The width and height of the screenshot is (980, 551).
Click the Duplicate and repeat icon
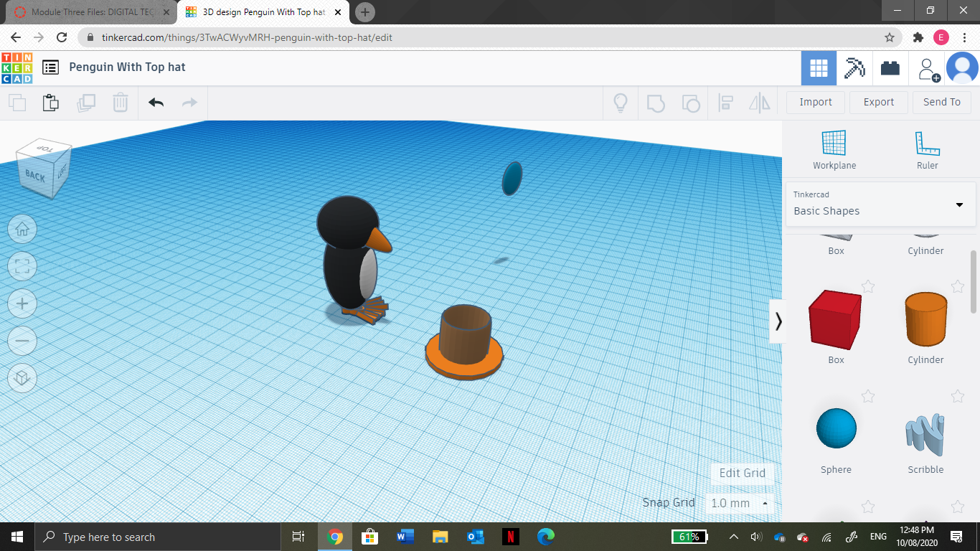(86, 103)
